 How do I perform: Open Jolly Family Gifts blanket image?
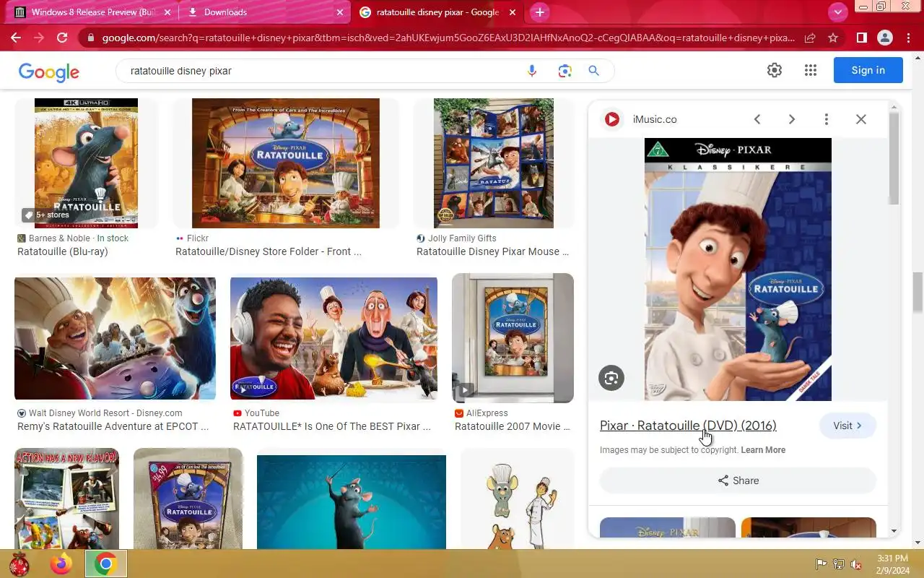pos(493,163)
